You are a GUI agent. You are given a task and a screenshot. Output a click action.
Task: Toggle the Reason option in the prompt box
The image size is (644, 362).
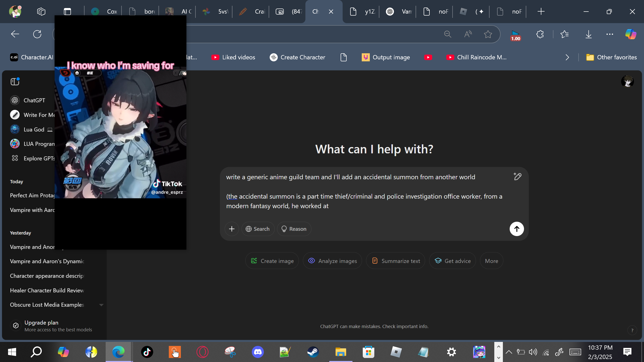pyautogui.click(x=294, y=229)
